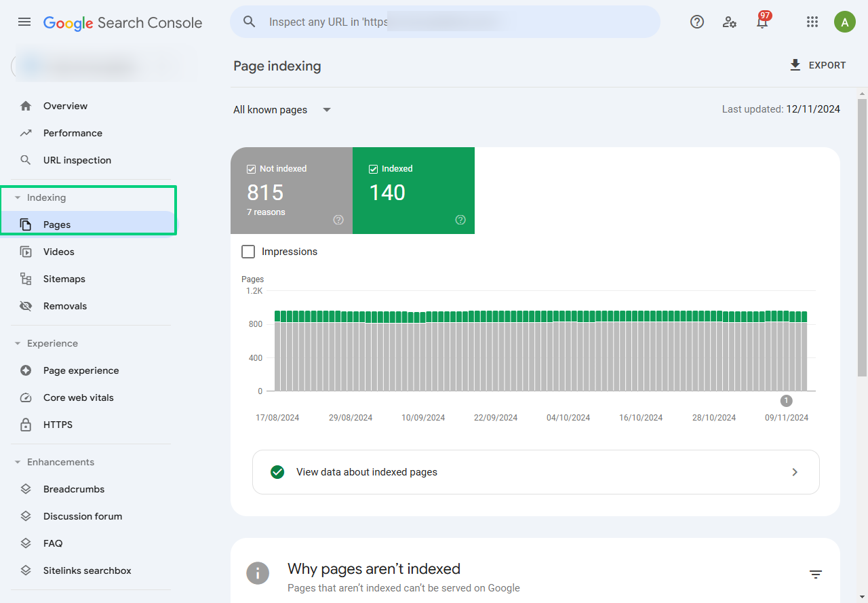Screen dimensions: 868x603
Task: Open filter icon beside Why pages aren't indexed
Action: point(816,575)
